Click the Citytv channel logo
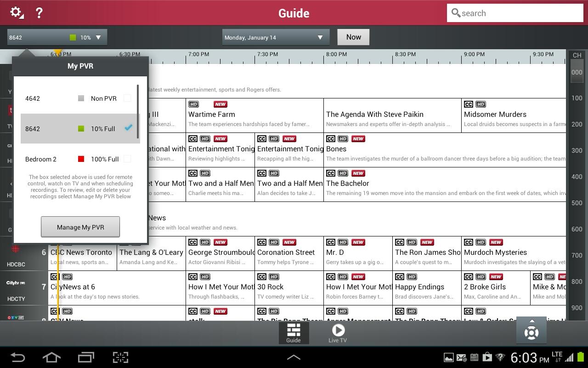The width and height of the screenshot is (588, 368). [x=16, y=283]
